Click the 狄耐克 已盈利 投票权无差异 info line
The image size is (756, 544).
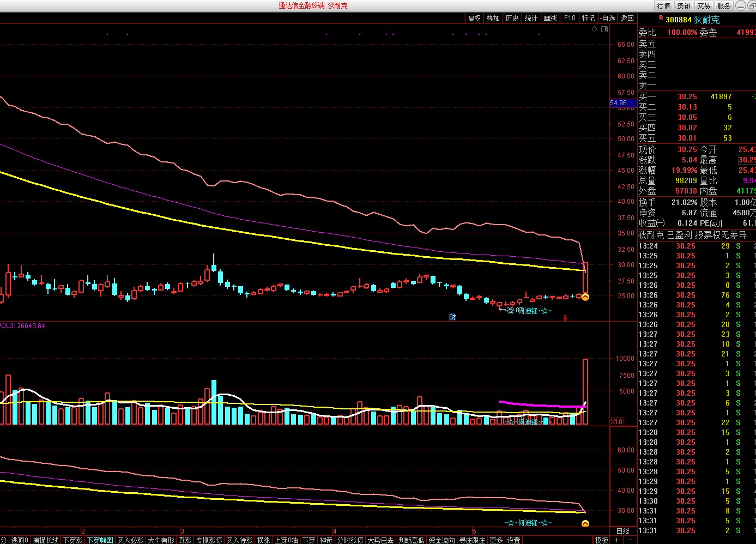coord(693,235)
